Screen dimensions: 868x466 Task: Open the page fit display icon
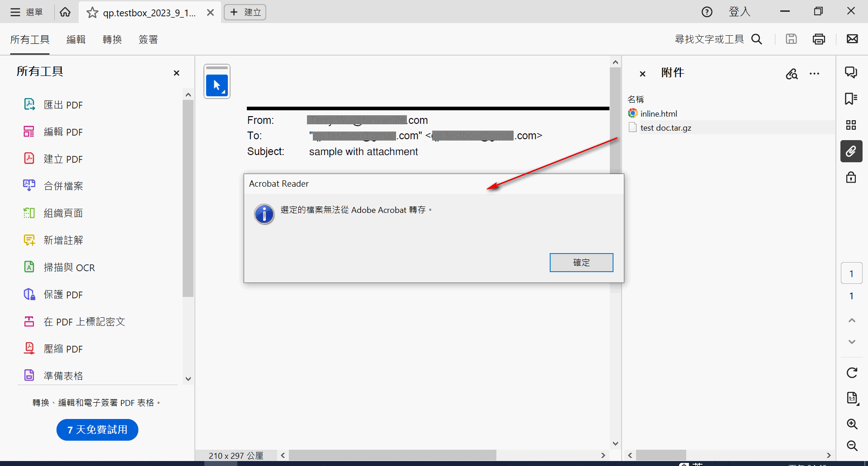click(852, 398)
